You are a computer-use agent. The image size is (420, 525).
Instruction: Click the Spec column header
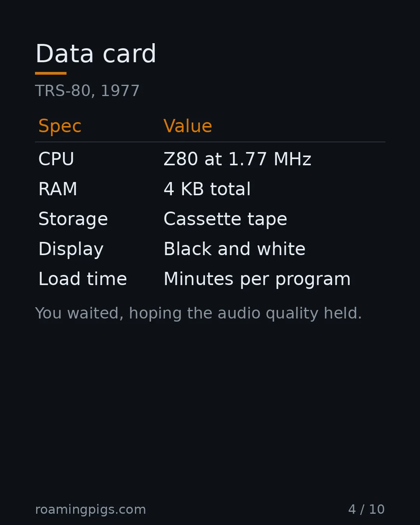tap(60, 126)
